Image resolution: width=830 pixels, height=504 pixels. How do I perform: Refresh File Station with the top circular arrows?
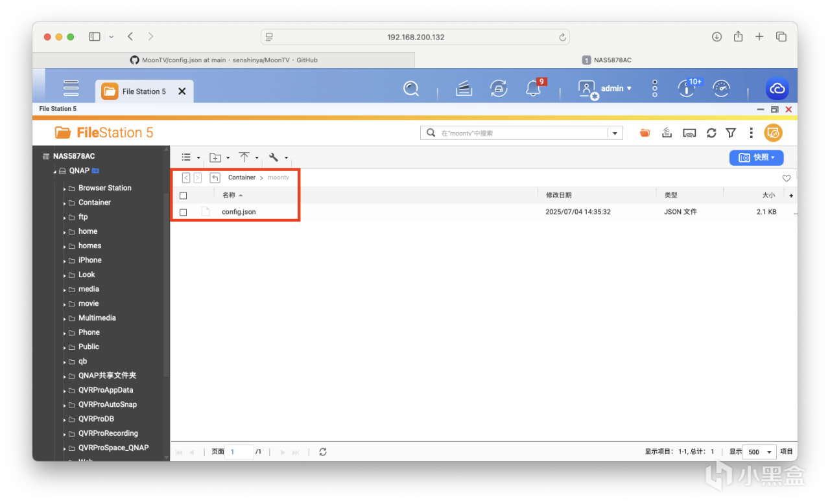click(711, 133)
